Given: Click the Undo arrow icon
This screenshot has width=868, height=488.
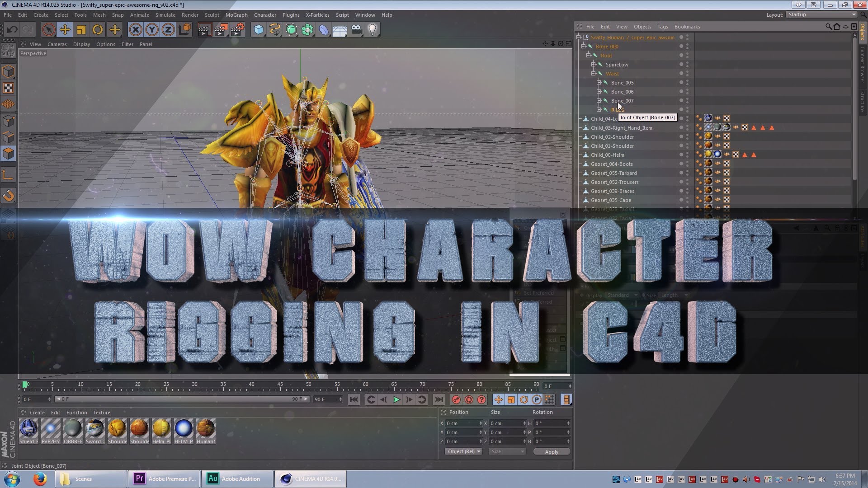Looking at the screenshot, I should (12, 30).
